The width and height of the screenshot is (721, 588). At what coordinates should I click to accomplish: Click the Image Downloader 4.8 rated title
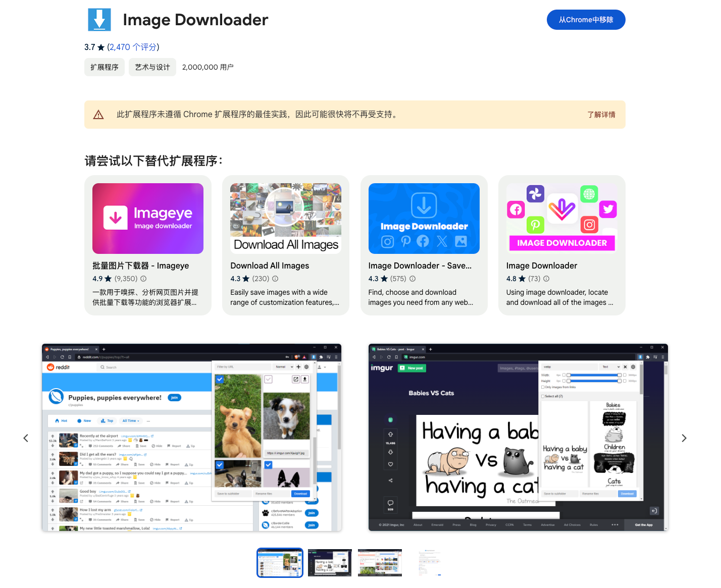[542, 265]
